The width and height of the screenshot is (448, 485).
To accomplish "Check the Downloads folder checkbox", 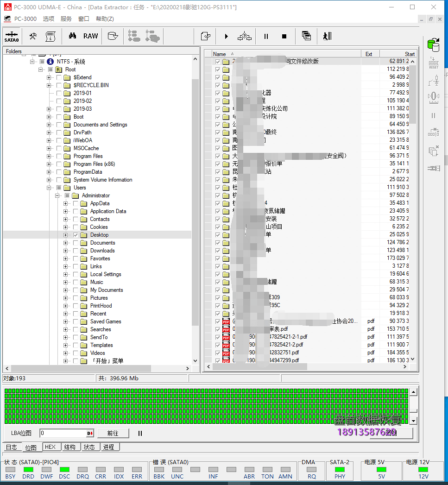I will pyautogui.click(x=76, y=251).
